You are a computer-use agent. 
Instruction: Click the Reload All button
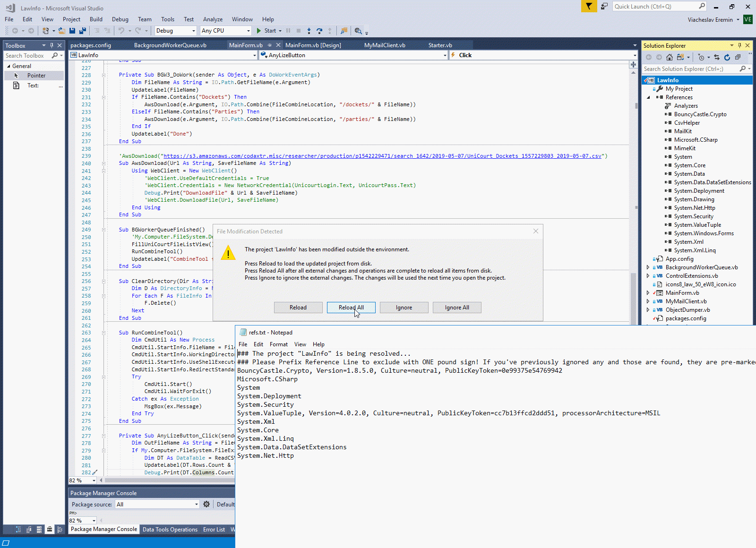351,308
